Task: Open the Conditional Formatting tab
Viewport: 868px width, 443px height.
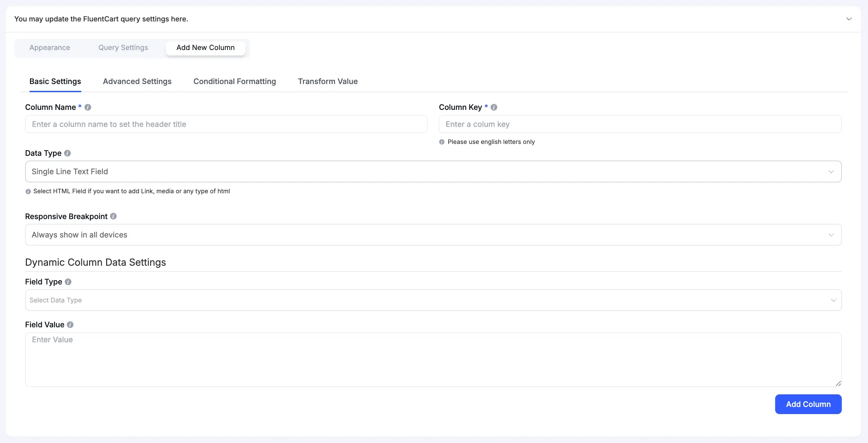Action: [x=235, y=81]
